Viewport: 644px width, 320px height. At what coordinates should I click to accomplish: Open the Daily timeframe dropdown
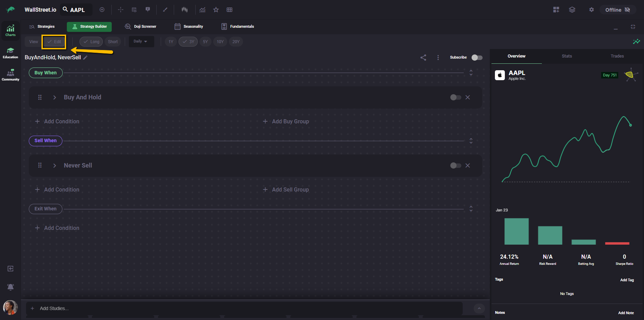click(x=141, y=41)
